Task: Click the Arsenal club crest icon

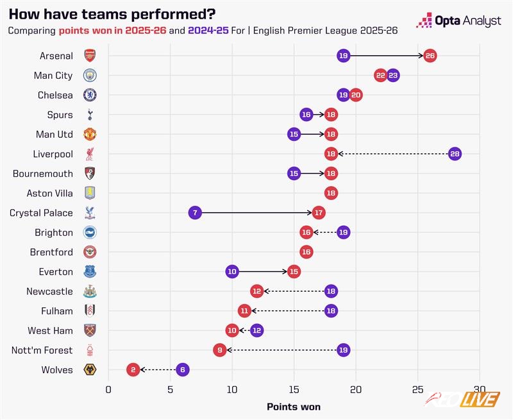Action: 90,56
